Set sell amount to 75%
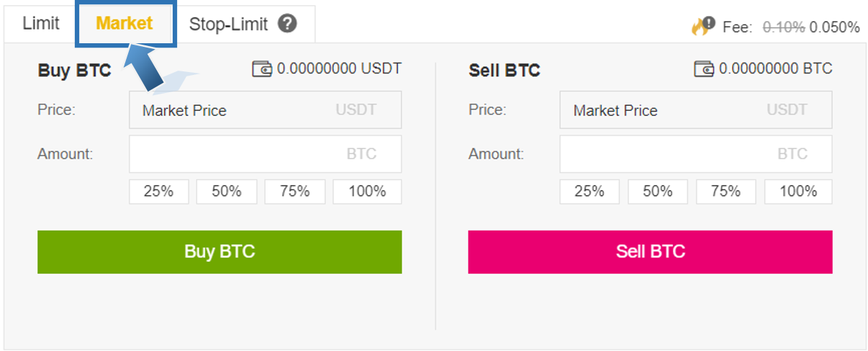This screenshot has width=868, height=351. click(725, 192)
